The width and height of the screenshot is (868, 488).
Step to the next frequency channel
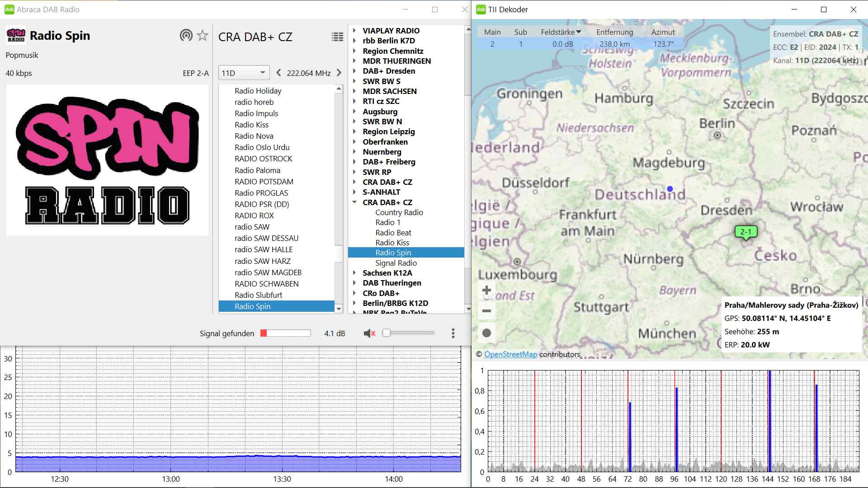(x=339, y=73)
